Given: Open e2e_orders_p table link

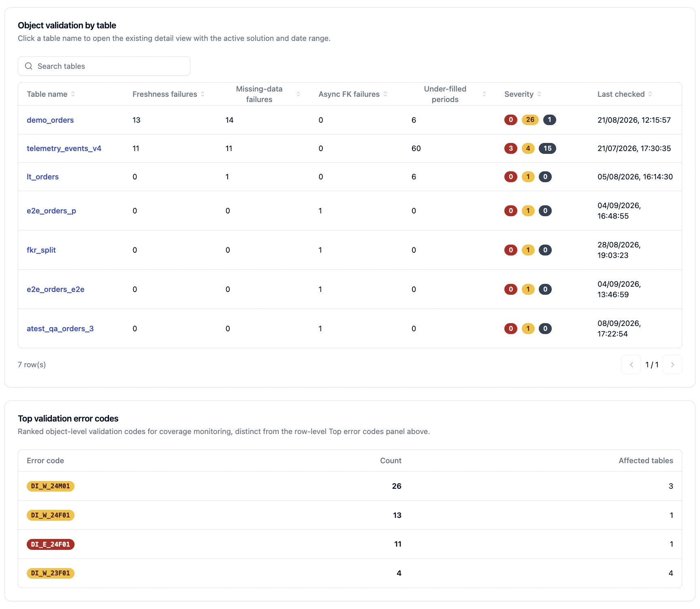Looking at the screenshot, I should pos(51,211).
